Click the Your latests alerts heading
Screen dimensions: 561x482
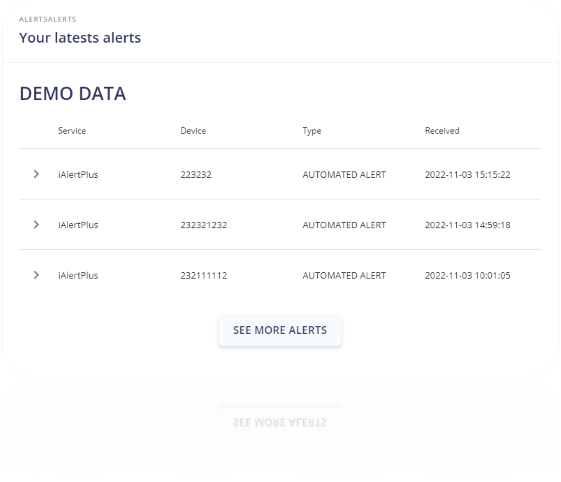click(x=80, y=38)
